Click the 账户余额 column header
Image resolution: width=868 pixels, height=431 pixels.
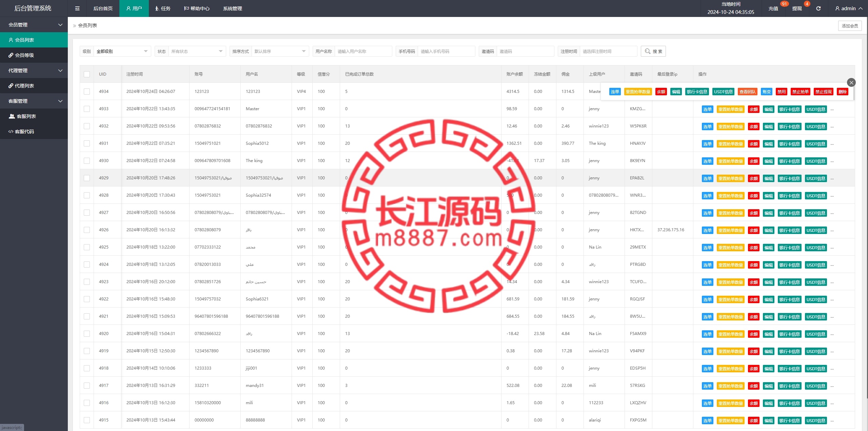(514, 74)
